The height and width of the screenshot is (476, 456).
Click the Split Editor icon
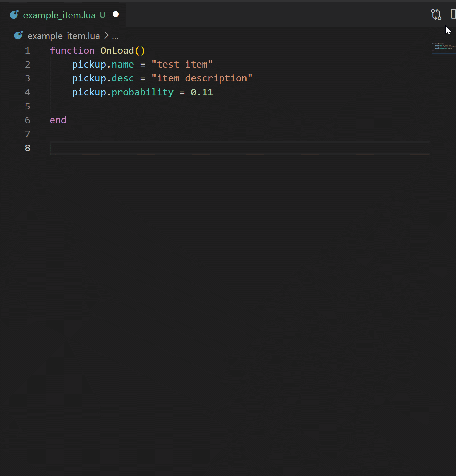(x=453, y=14)
